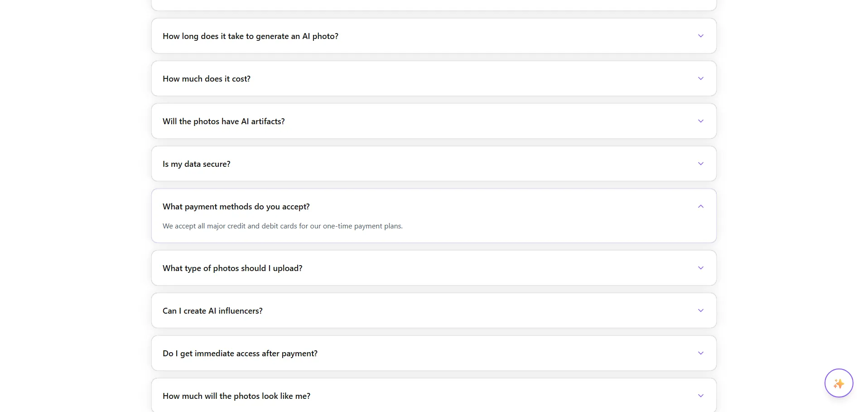The height and width of the screenshot is (412, 868).
Task: Open "Can I create AI influencers?" FAQ item
Action: pyautogui.click(x=212, y=311)
